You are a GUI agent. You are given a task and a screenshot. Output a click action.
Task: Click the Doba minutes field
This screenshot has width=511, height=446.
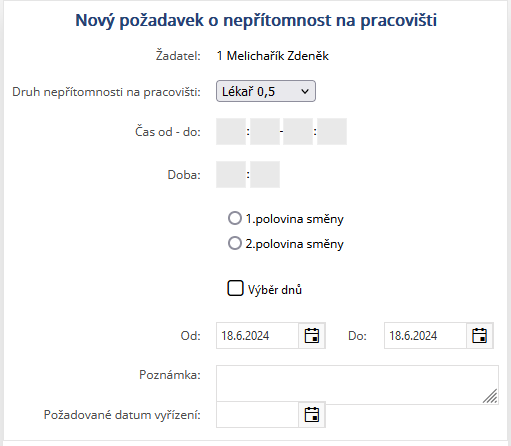265,174
